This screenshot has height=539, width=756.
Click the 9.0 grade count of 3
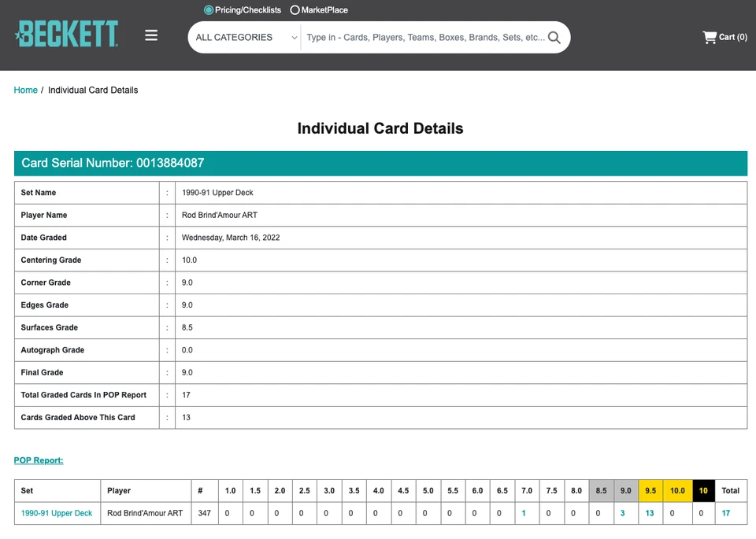click(x=622, y=513)
